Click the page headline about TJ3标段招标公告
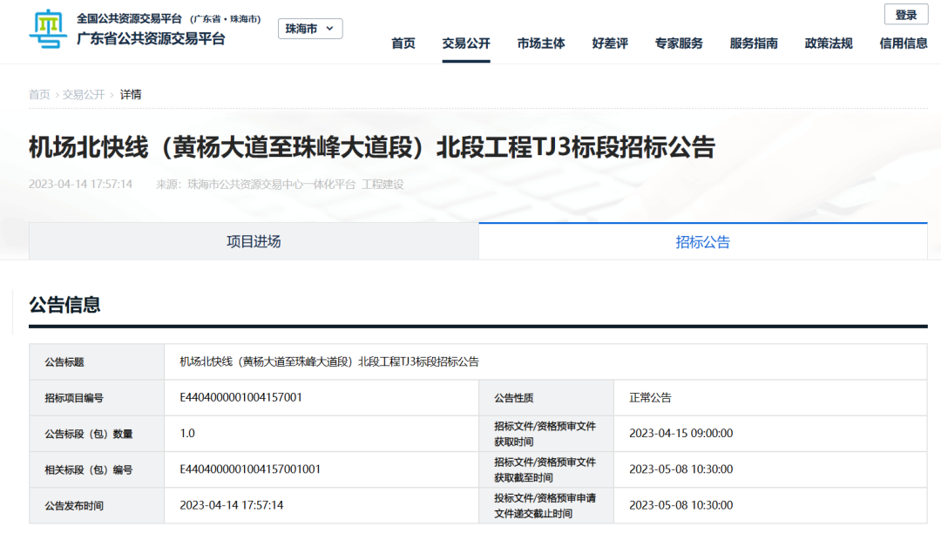Image resolution: width=941 pixels, height=560 pixels. click(x=371, y=147)
